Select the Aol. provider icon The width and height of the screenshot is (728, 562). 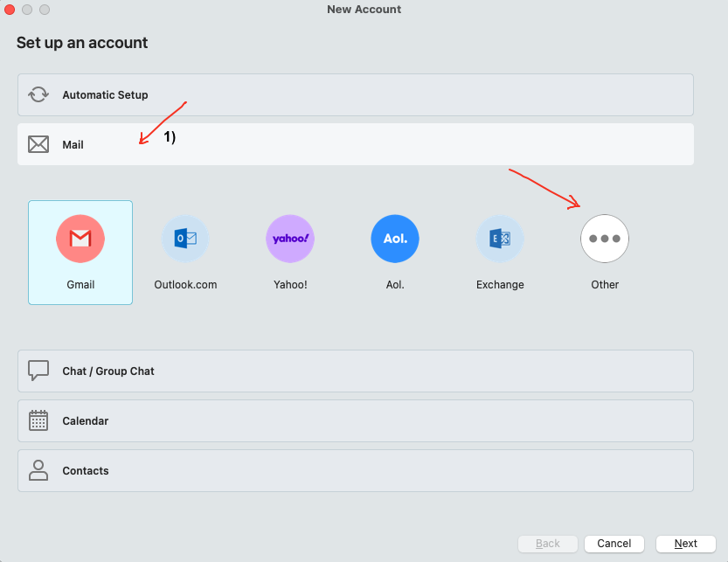pos(395,239)
